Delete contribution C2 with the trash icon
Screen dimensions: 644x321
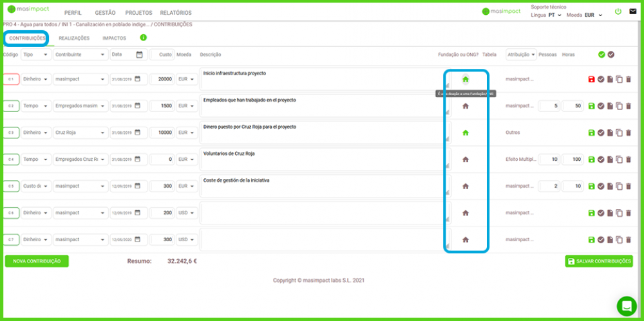click(x=629, y=106)
